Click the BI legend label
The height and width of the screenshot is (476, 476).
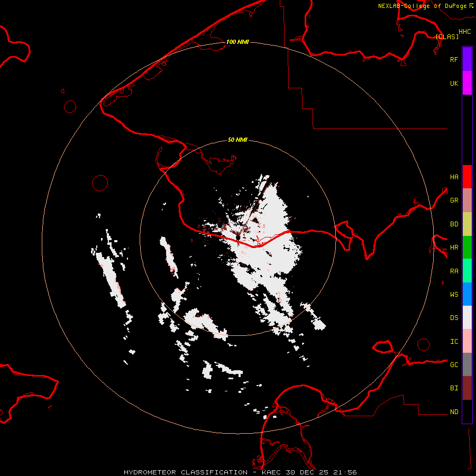[454, 388]
